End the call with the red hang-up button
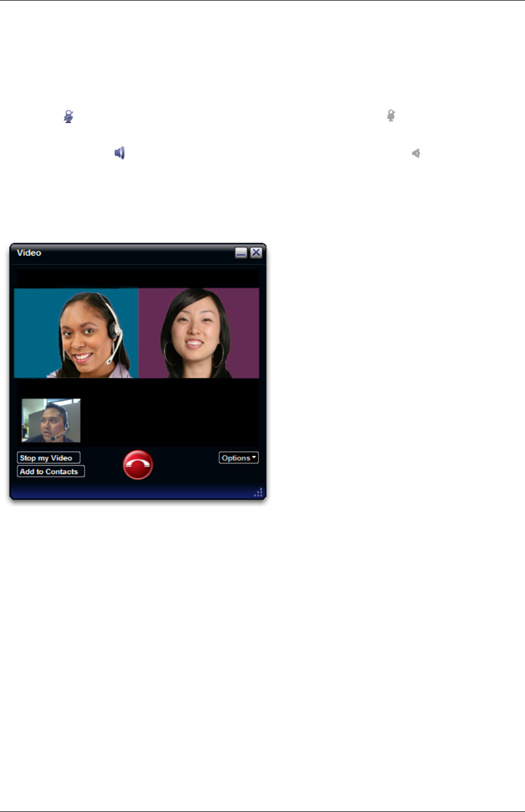Viewport: 525px width, 812px height. tap(138, 465)
